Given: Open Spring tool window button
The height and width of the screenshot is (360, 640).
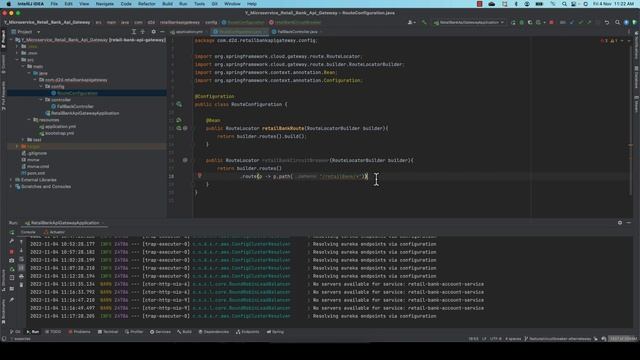Looking at the screenshot, I should tap(276, 332).
